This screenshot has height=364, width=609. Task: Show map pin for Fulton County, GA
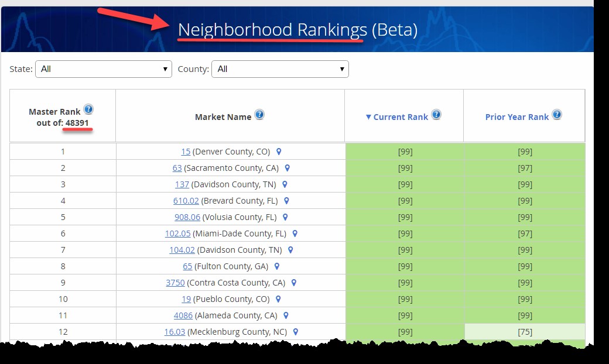277,266
